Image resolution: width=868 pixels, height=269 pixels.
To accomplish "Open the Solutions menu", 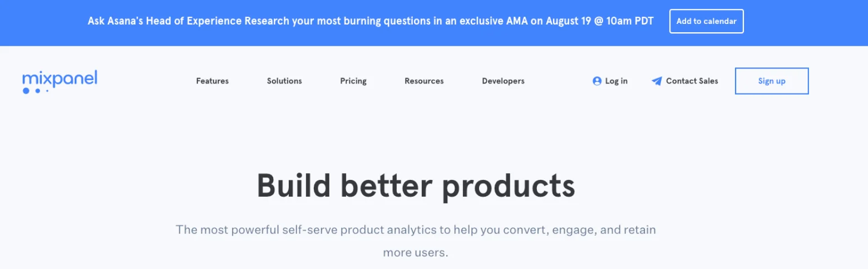I will coord(284,81).
